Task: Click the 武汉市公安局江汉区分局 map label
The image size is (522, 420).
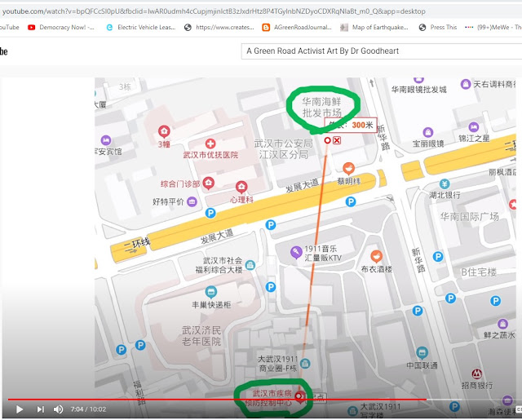Action: 284,148
